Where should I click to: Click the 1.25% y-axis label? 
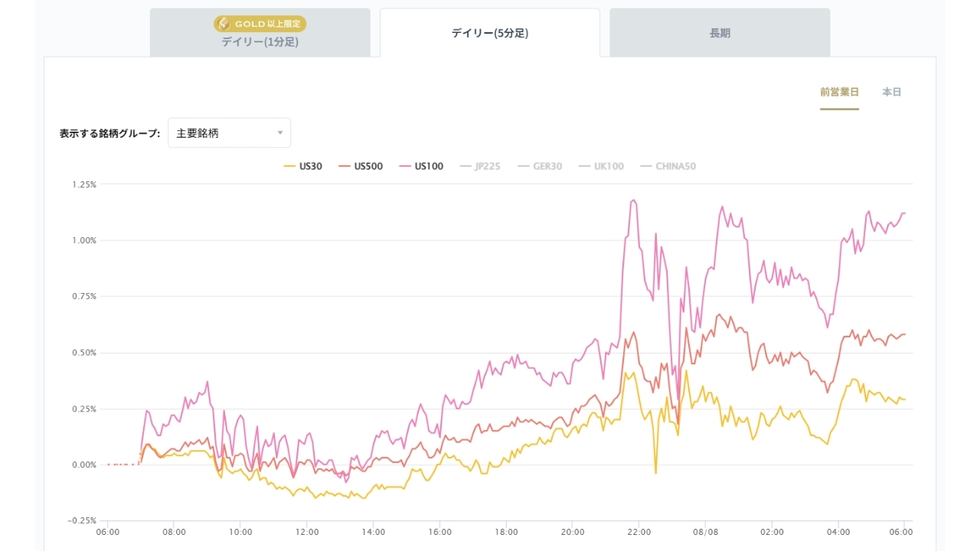[84, 184]
